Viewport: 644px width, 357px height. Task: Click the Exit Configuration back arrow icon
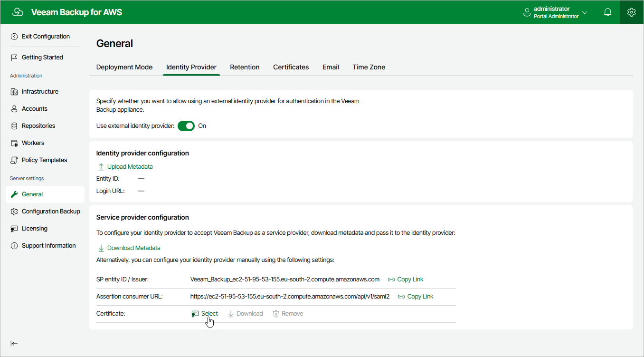(x=14, y=37)
